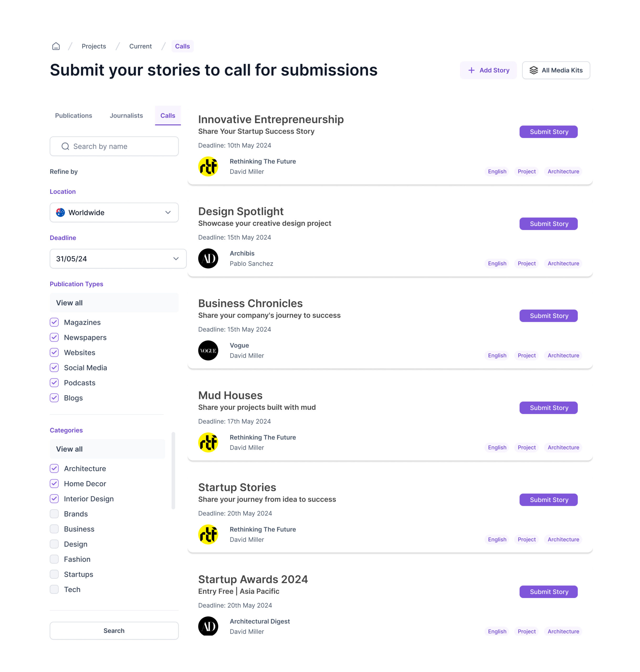
Task: Enable the Startups category checkbox
Action: (54, 574)
